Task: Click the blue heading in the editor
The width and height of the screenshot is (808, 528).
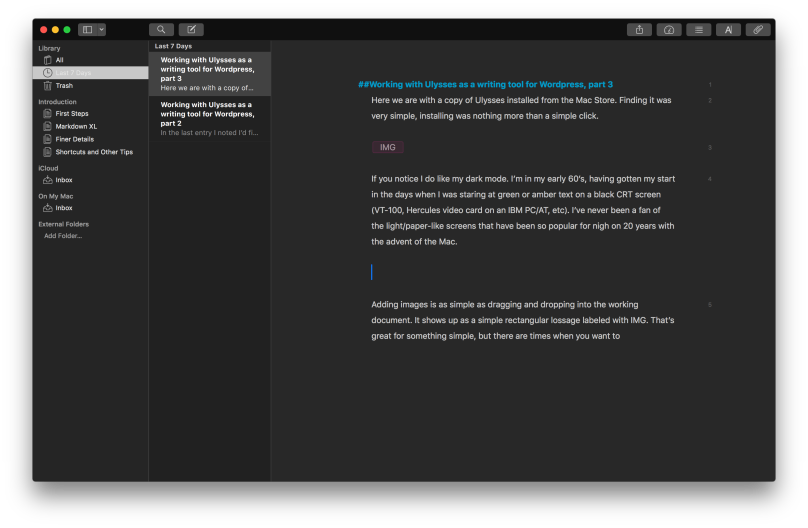Action: [485, 84]
